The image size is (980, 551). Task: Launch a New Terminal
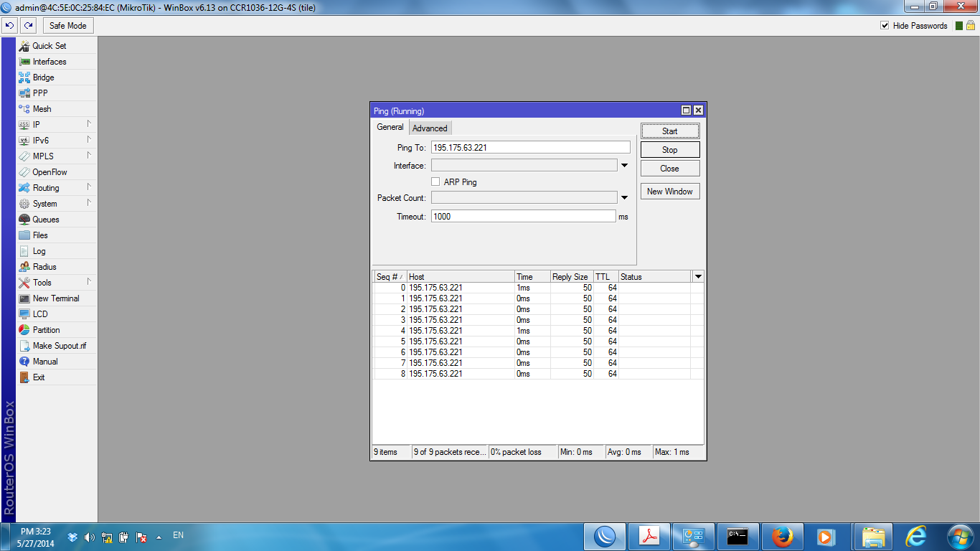tap(56, 298)
